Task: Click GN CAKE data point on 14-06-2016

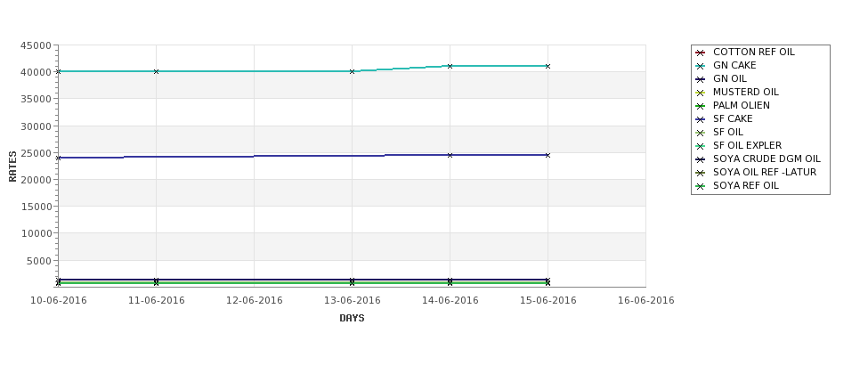Action: (x=450, y=66)
